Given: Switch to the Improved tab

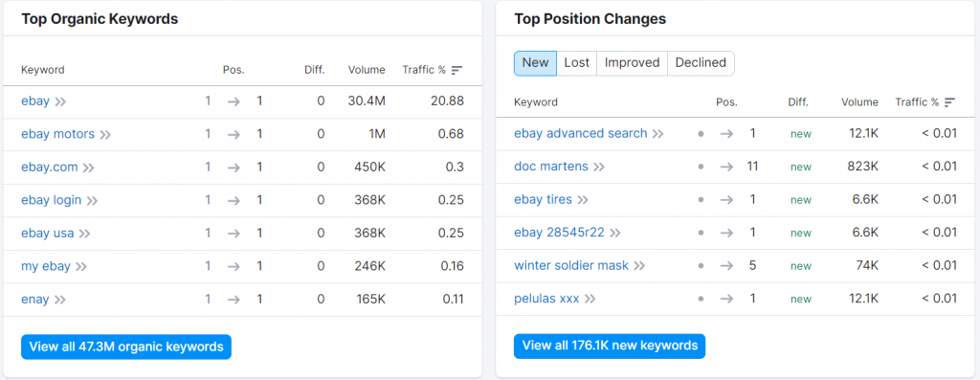Looking at the screenshot, I should pyautogui.click(x=632, y=63).
